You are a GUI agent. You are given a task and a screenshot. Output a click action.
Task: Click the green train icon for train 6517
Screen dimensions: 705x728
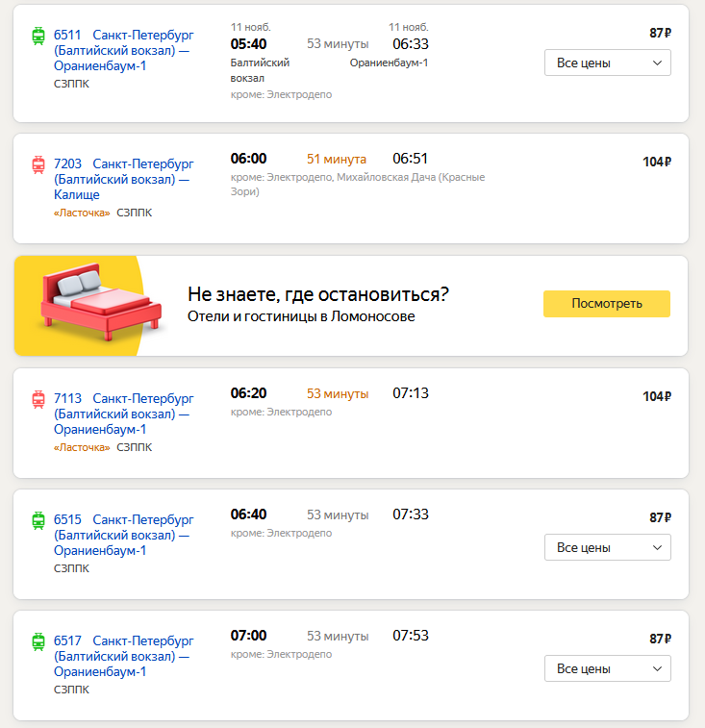pyautogui.click(x=38, y=641)
